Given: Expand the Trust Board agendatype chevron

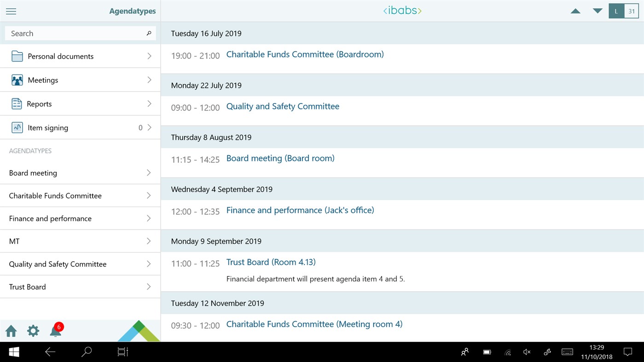Looking at the screenshot, I should pyautogui.click(x=149, y=287).
